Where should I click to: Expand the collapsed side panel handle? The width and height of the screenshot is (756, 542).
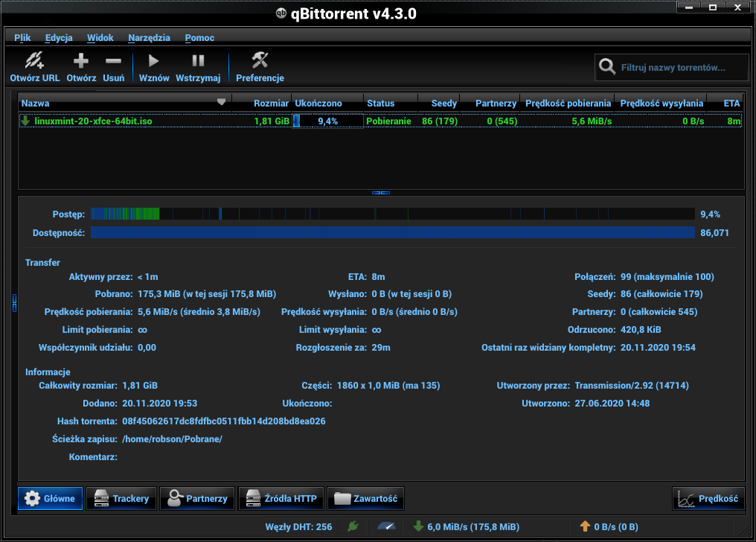click(x=14, y=303)
